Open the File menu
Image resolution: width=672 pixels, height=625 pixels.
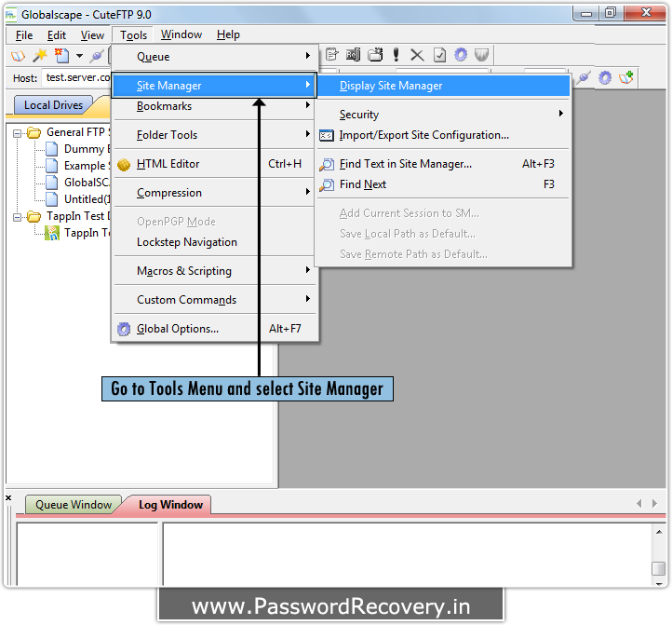click(24, 35)
